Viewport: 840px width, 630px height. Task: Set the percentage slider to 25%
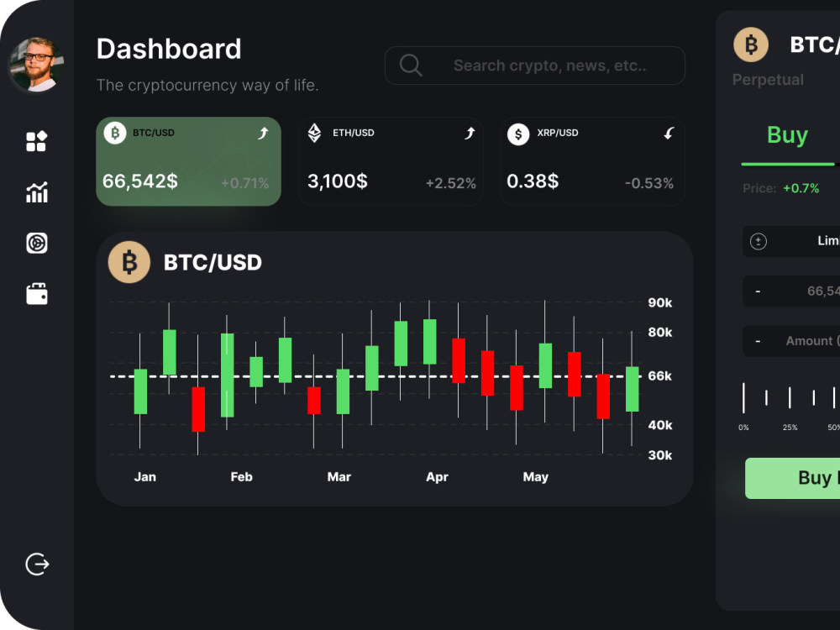click(x=790, y=398)
